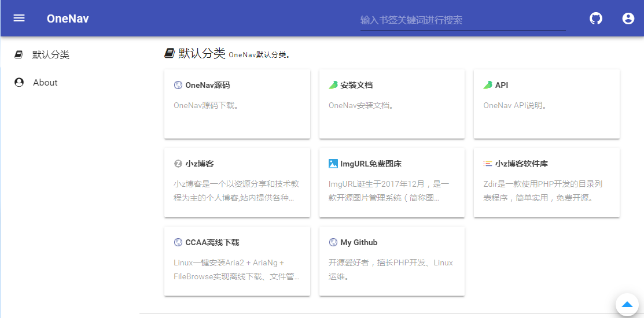Click the green icon beside API
This screenshot has width=644, height=318.
[488, 85]
